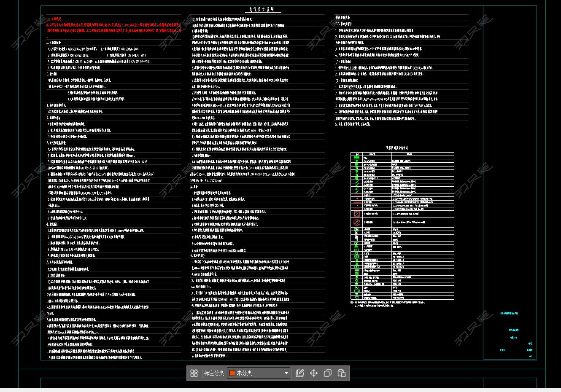Click the copy icon with overlapping squares
561x392 pixels.
click(328, 373)
